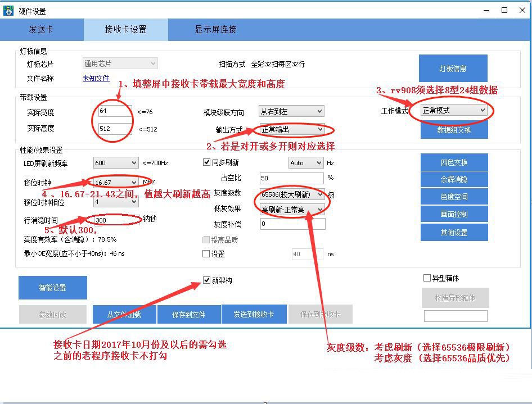Edit the 灰度补偿 input field

(x=293, y=224)
